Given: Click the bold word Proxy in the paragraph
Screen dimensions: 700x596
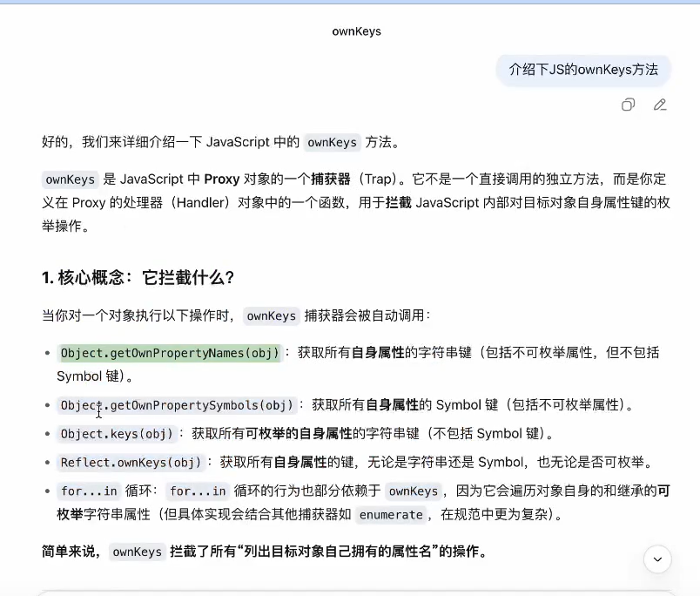Looking at the screenshot, I should 222,179.
